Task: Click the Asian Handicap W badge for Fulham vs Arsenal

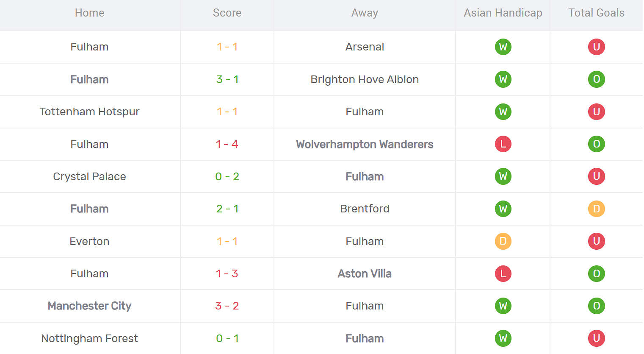Action: 503,47
